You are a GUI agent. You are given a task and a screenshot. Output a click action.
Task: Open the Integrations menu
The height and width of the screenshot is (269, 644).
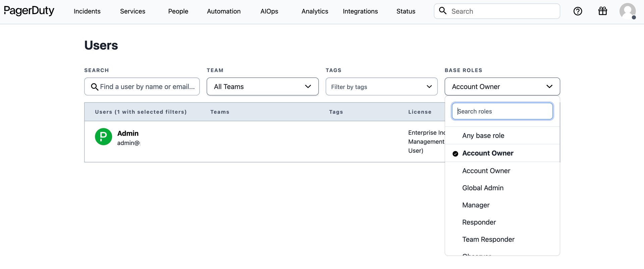(x=360, y=11)
